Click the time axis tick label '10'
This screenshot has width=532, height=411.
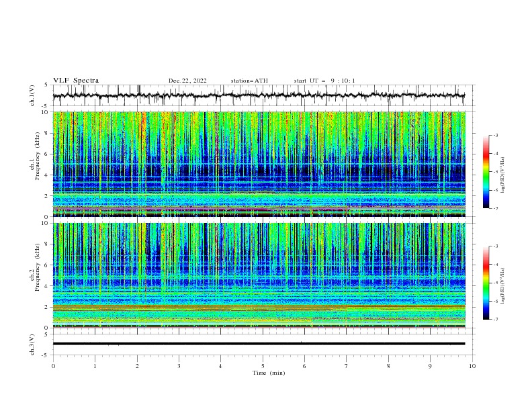click(x=472, y=366)
